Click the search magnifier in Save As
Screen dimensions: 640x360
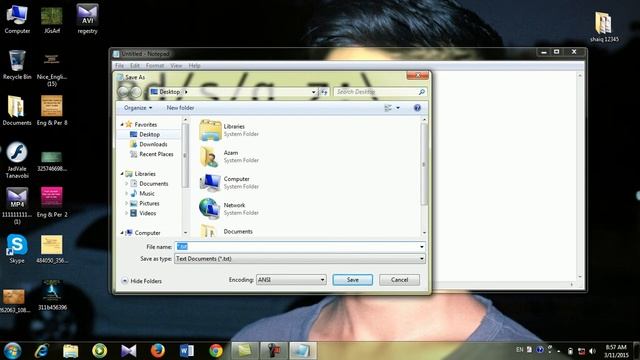click(x=422, y=92)
